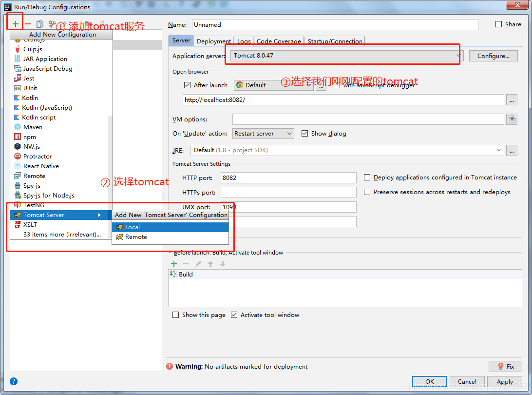Expand Tomcat Server submenu arrow

pos(99,215)
